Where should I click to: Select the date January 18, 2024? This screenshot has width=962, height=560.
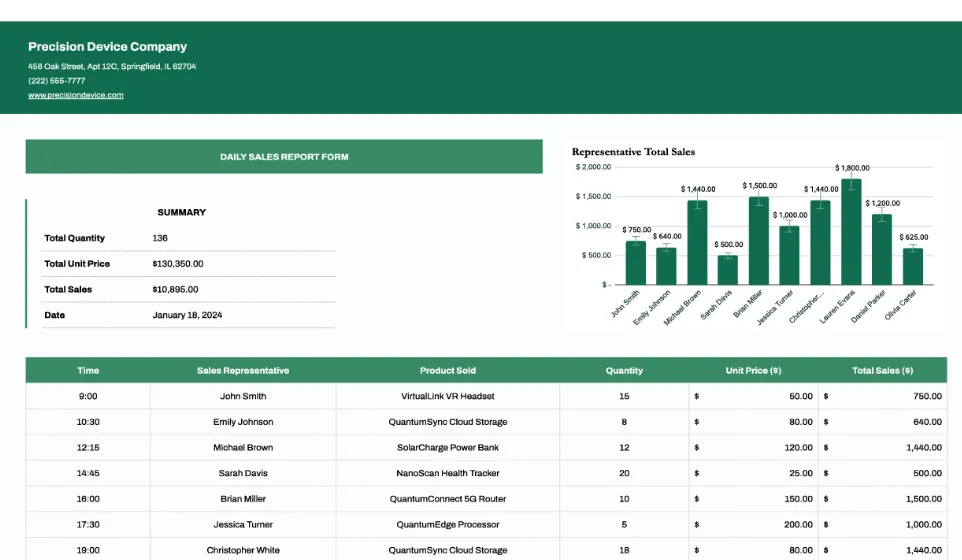(187, 315)
